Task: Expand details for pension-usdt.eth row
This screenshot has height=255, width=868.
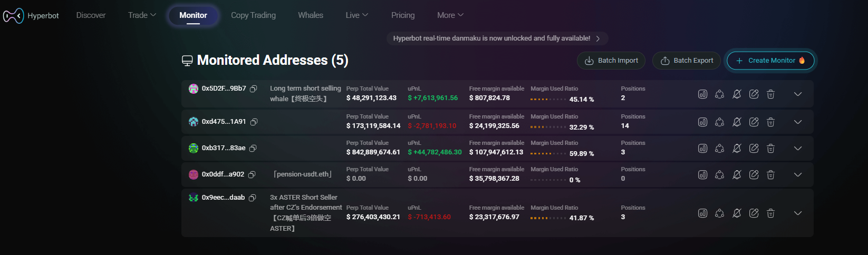Action: (797, 175)
